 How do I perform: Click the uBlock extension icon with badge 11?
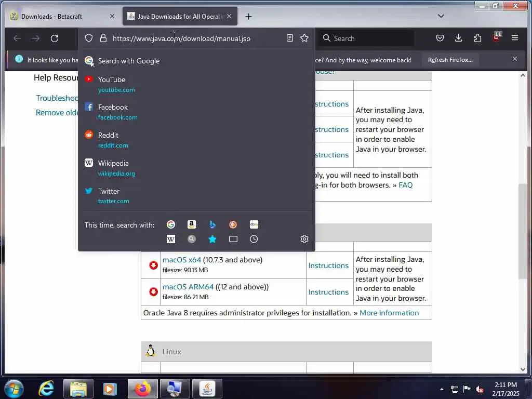click(496, 37)
